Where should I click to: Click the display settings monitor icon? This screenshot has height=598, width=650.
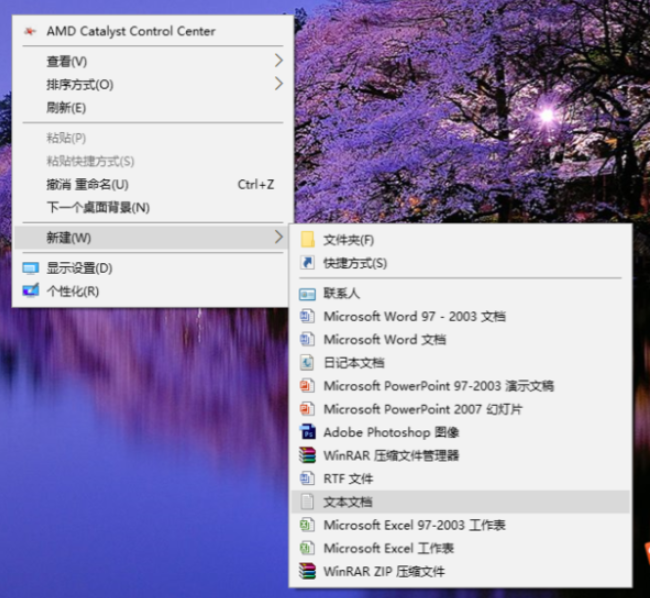[x=29, y=268]
